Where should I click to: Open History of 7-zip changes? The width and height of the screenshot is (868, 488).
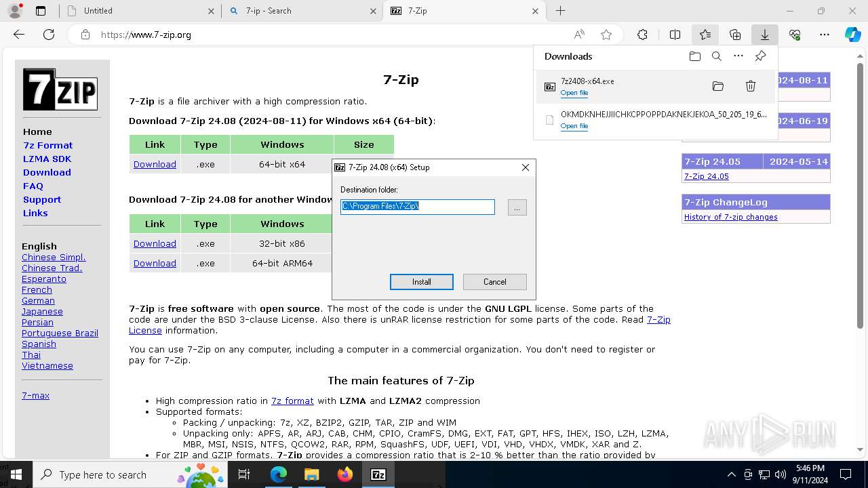(731, 217)
